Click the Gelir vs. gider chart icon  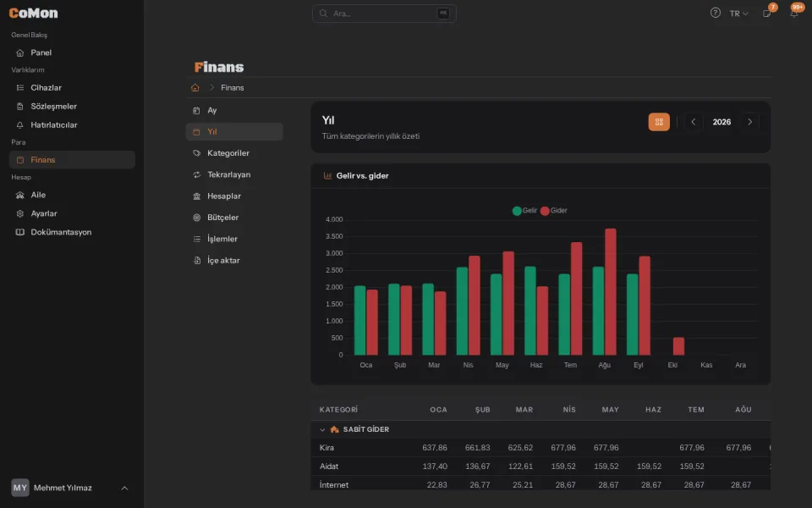click(x=327, y=176)
